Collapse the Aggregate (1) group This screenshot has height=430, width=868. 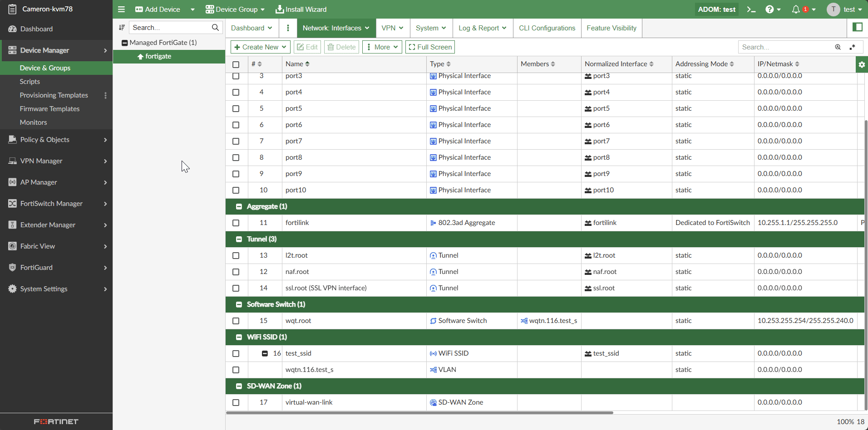[x=239, y=206]
